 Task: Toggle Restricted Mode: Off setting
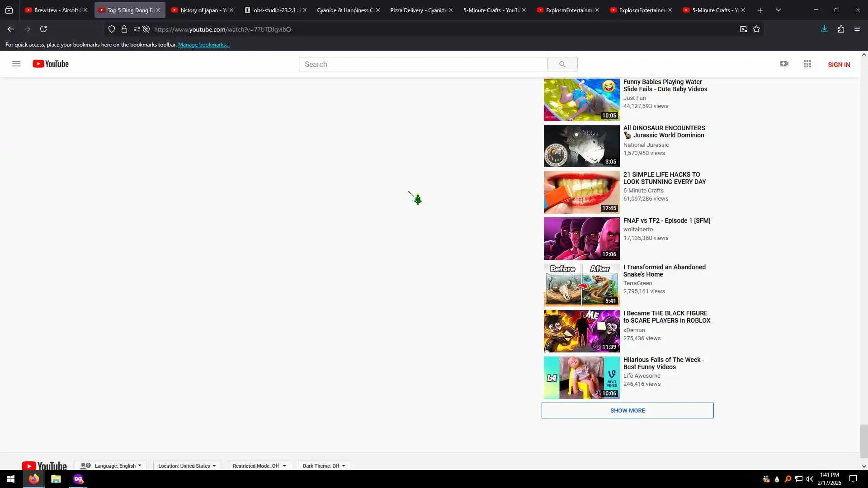(259, 465)
